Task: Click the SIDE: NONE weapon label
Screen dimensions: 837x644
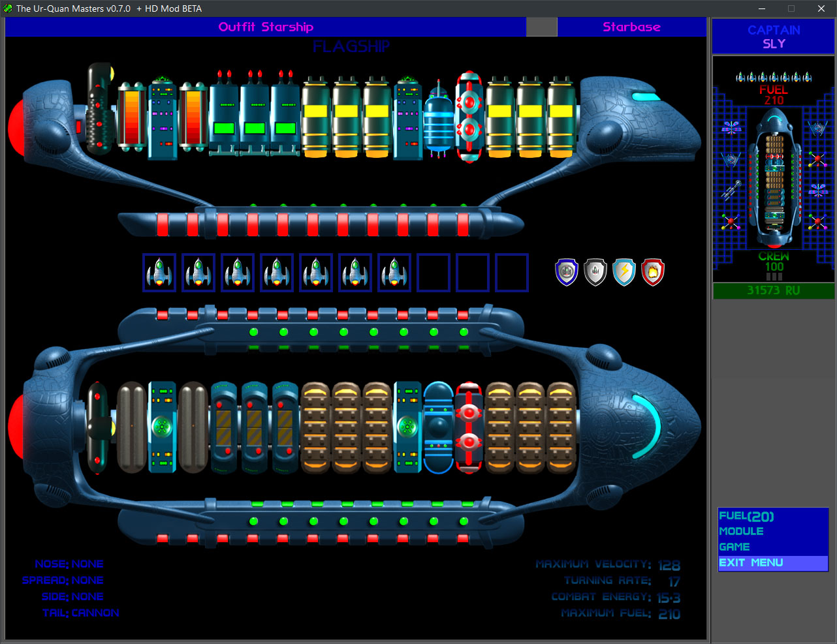Action: pos(72,596)
